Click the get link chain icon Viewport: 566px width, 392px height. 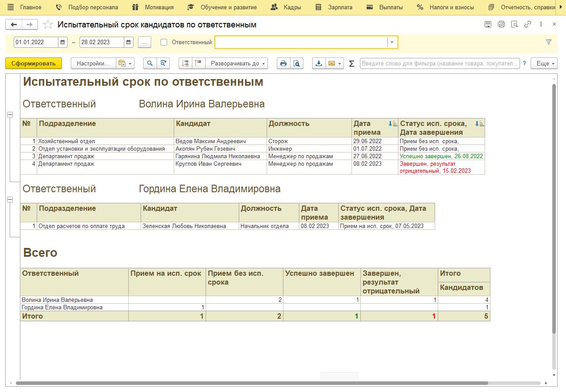tap(528, 24)
